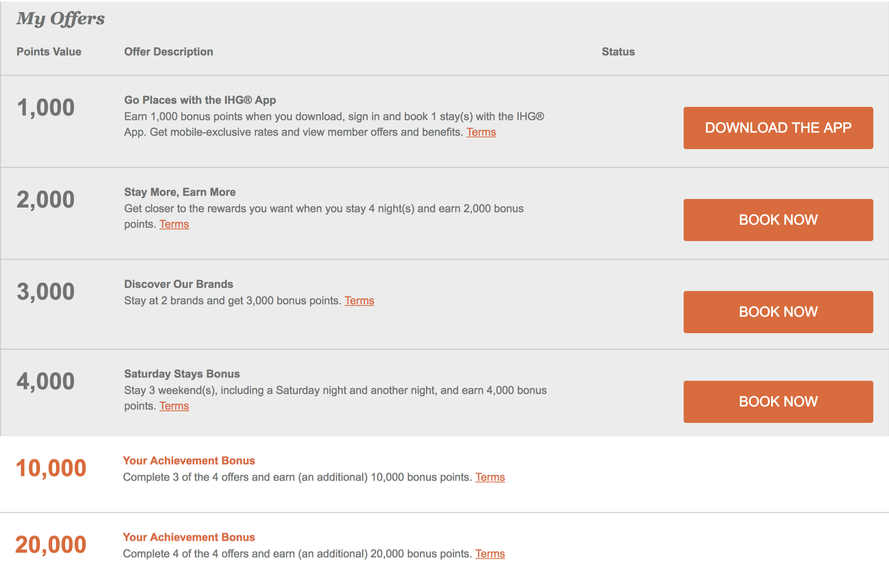Book now for Stay More, Earn More
The height and width of the screenshot is (588, 889).
click(778, 220)
